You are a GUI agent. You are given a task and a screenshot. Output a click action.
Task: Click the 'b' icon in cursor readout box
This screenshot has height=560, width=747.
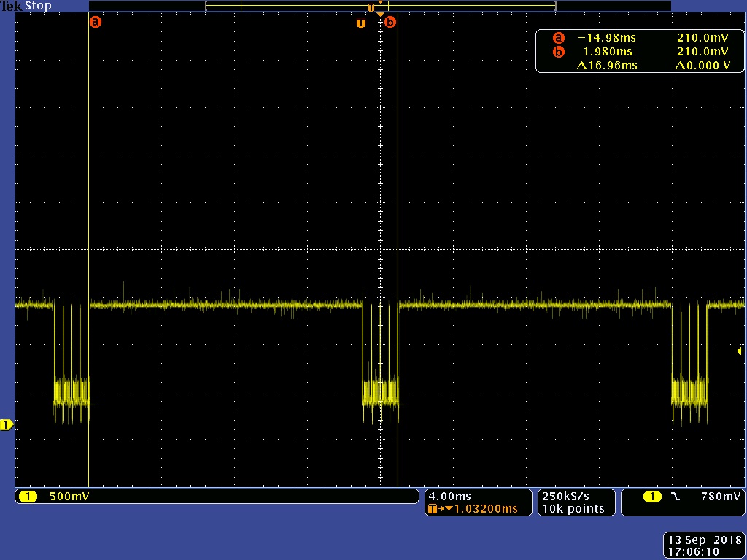pos(558,52)
